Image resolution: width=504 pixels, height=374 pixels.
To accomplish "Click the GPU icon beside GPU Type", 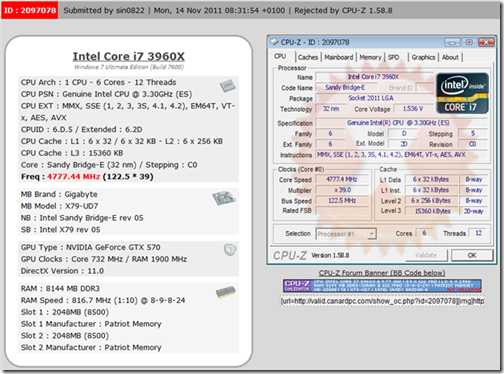I will pyautogui.click(x=230, y=250).
